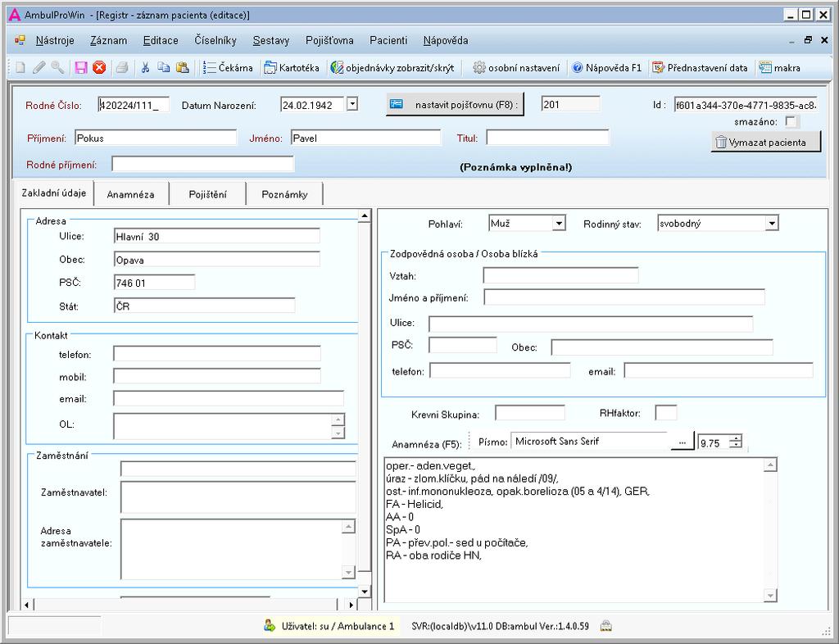
Task: Click nastavit pojišťovnu (F8) button
Action: pos(455,104)
